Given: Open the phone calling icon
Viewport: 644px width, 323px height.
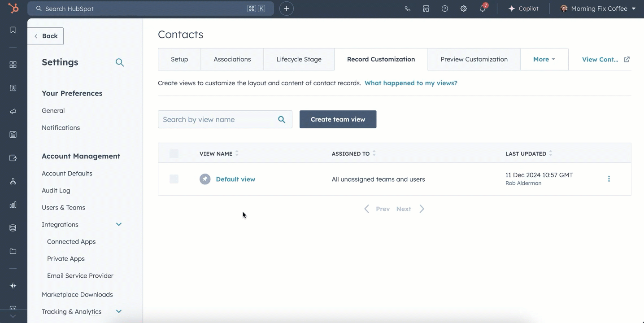Looking at the screenshot, I should [407, 9].
